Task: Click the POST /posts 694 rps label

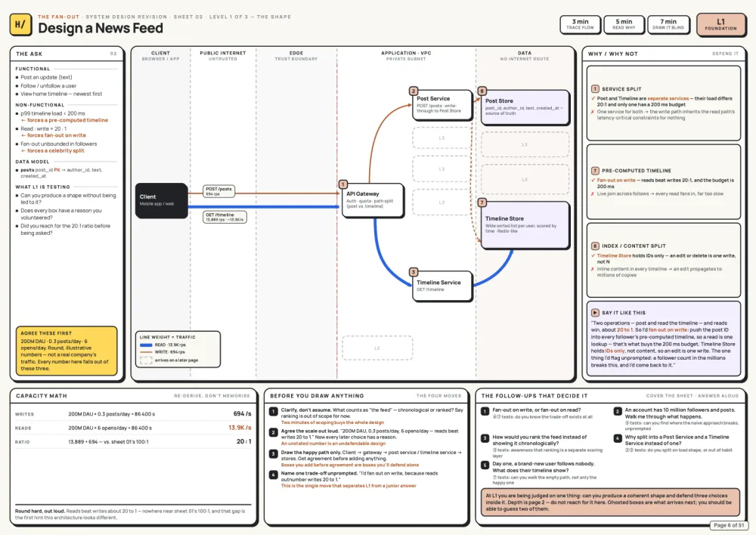Action: click(x=219, y=191)
